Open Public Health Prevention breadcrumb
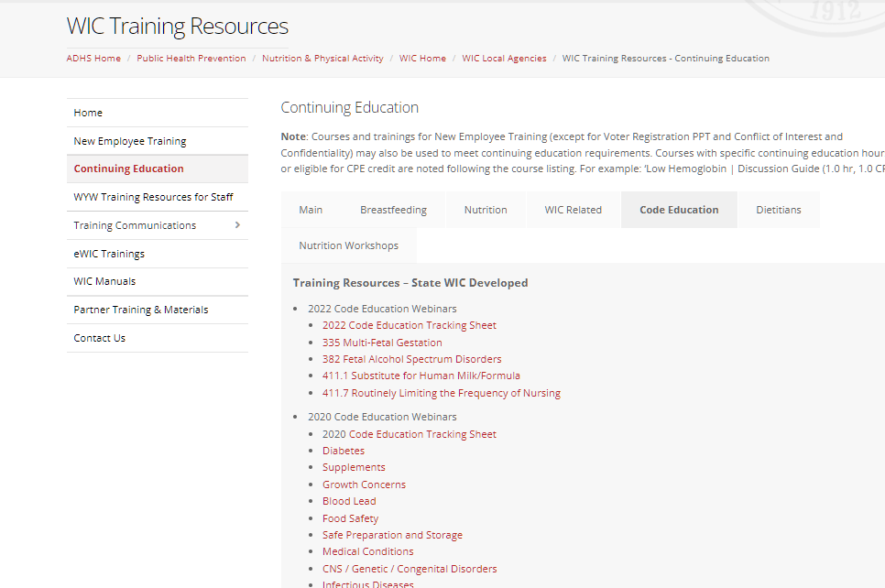Screen dimensions: 885x588 tap(191, 59)
